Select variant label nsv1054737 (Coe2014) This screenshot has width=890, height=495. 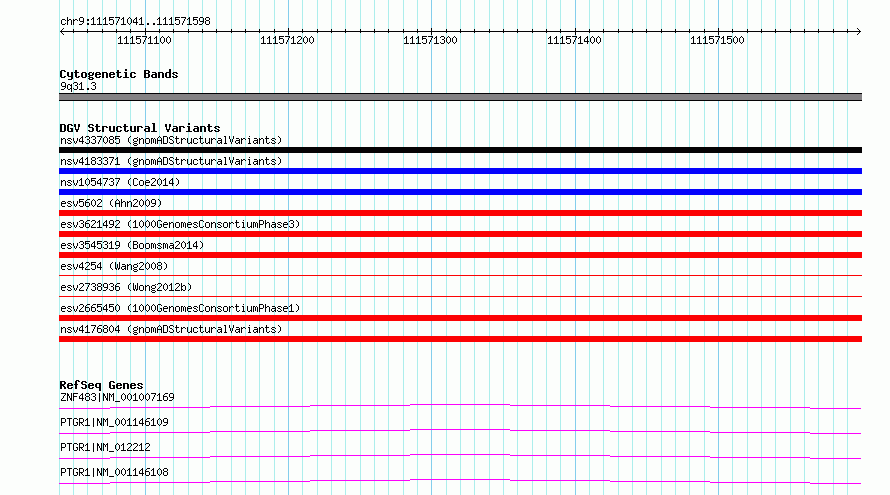(x=120, y=182)
